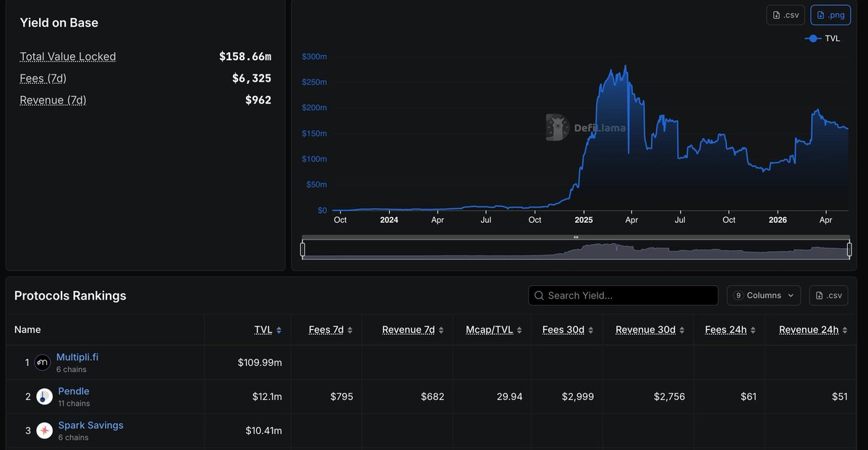Click the 2025 label on chart axis
Screen dimensions: 868x450
(584, 219)
